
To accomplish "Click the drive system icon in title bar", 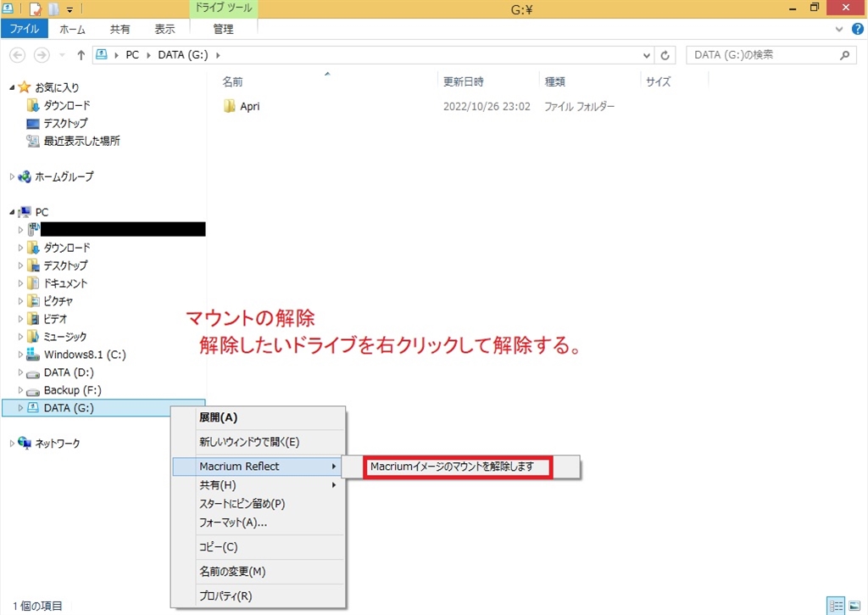I will coord(8,8).
